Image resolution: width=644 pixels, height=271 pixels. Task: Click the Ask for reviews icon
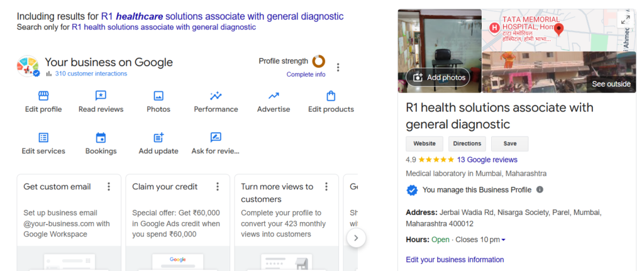[216, 138]
